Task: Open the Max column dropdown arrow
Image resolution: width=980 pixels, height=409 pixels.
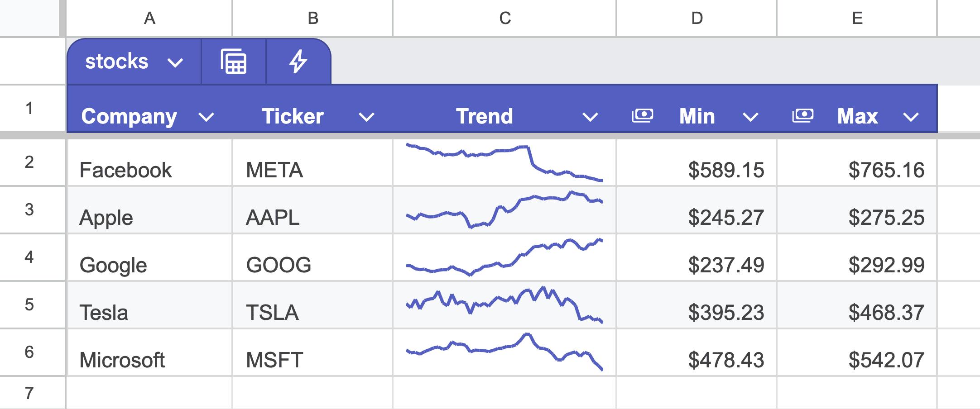Action: [911, 117]
